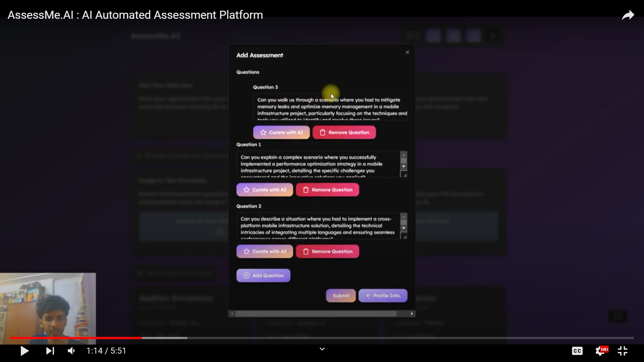Play the video
The image size is (644, 362).
click(24, 351)
